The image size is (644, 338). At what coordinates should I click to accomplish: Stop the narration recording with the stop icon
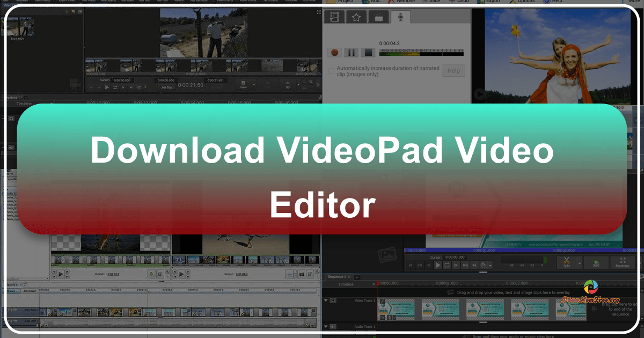pos(367,52)
